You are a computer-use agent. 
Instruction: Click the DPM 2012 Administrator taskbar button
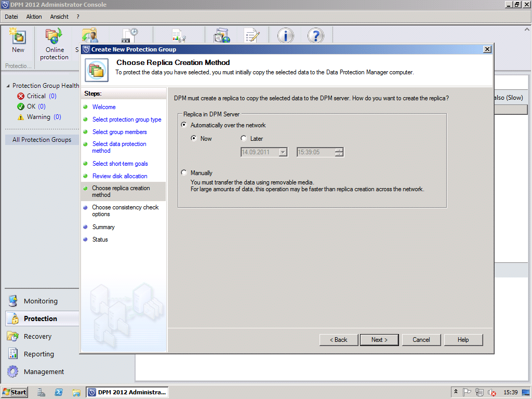coord(127,392)
